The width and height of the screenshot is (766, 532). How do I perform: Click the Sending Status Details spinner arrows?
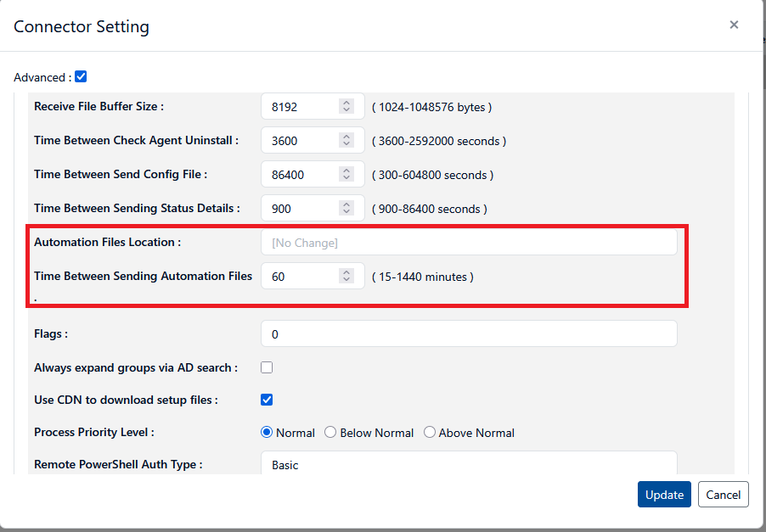coord(346,209)
